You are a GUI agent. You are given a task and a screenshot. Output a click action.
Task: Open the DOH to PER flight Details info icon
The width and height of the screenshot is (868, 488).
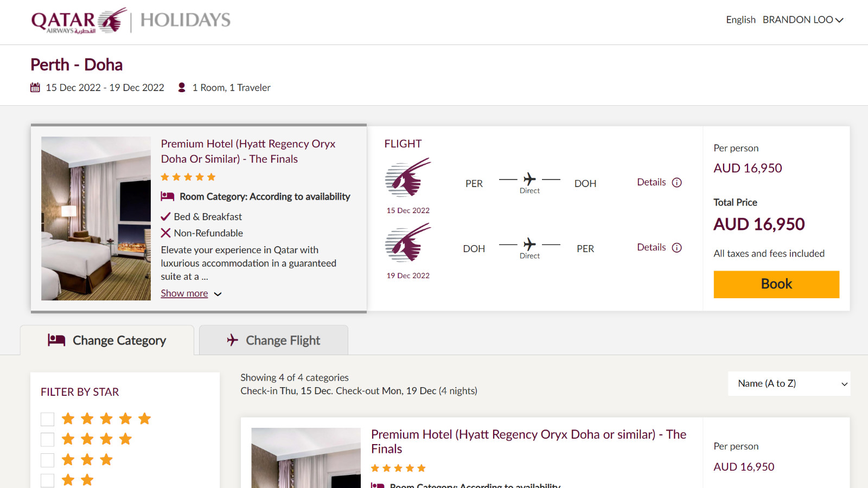[676, 248]
